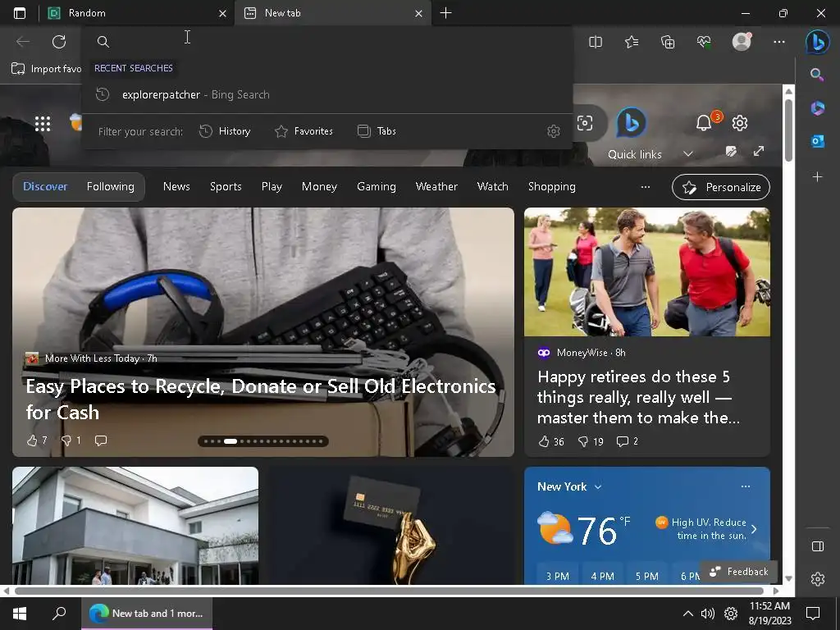Open the News category

click(x=176, y=187)
